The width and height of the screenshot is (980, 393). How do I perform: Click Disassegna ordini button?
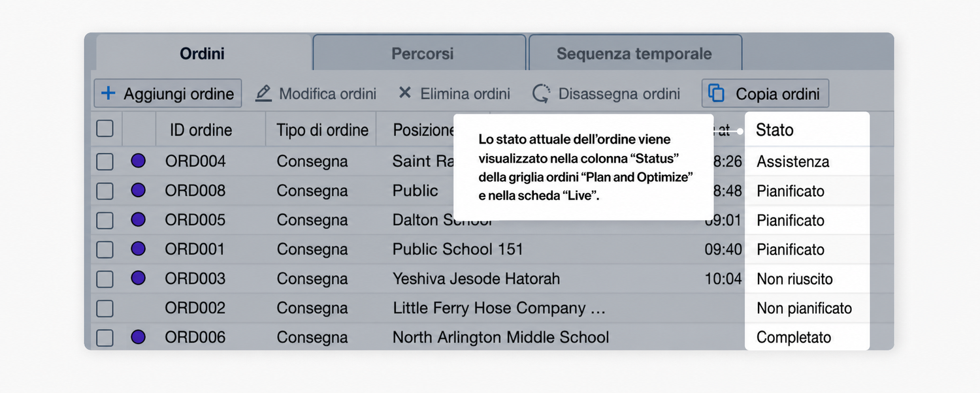coord(606,93)
